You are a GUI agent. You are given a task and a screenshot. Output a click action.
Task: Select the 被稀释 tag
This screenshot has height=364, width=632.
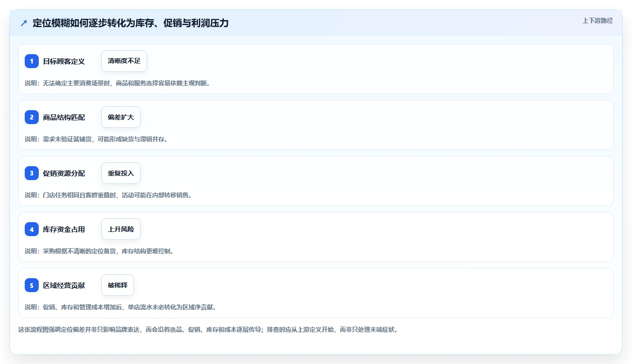[118, 285]
